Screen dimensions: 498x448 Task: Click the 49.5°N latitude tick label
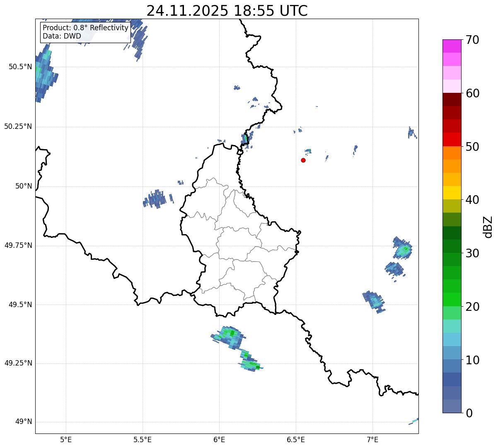pos(20,305)
